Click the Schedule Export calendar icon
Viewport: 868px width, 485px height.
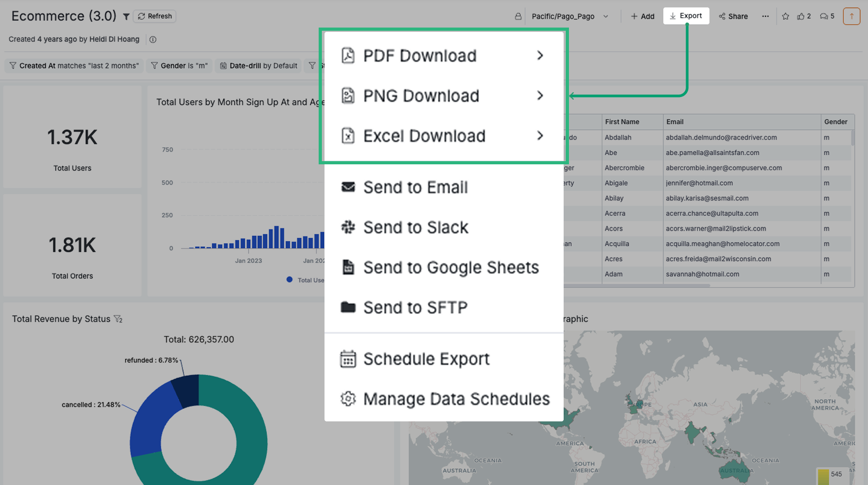tap(348, 358)
